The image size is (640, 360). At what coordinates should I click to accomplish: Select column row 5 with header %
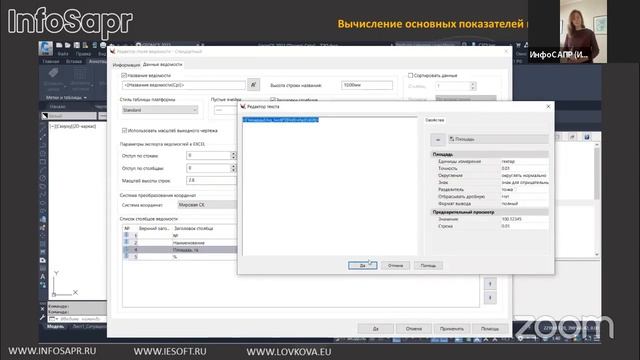(x=180, y=257)
